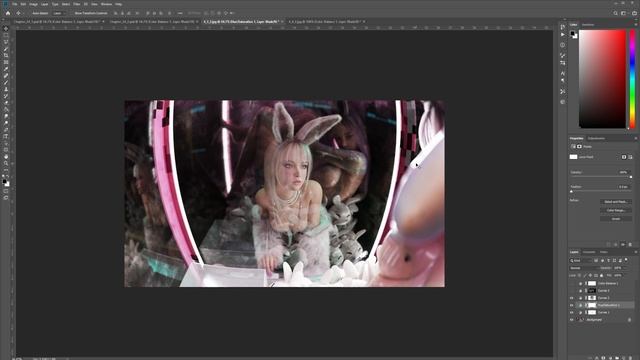Show the Curves 3 layer

[x=571, y=291]
